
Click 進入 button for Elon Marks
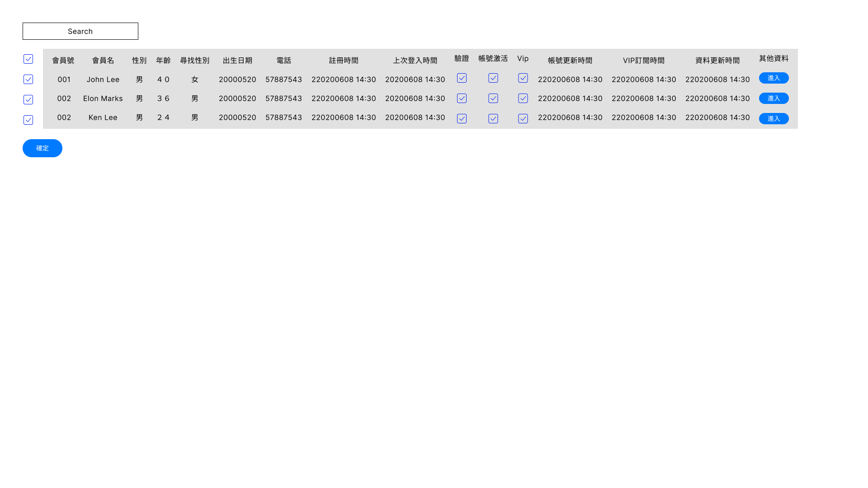tap(774, 99)
